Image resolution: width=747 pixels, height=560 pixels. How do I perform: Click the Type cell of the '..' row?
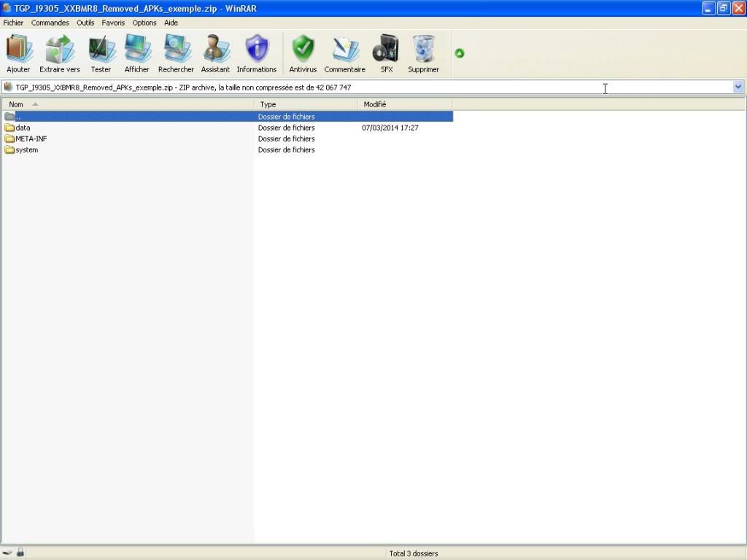point(286,117)
